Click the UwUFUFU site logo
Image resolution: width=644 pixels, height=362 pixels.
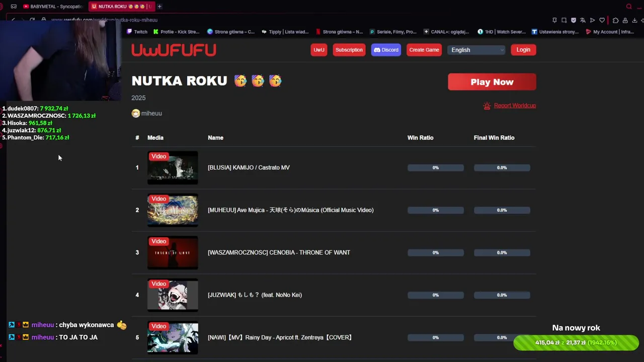174,50
